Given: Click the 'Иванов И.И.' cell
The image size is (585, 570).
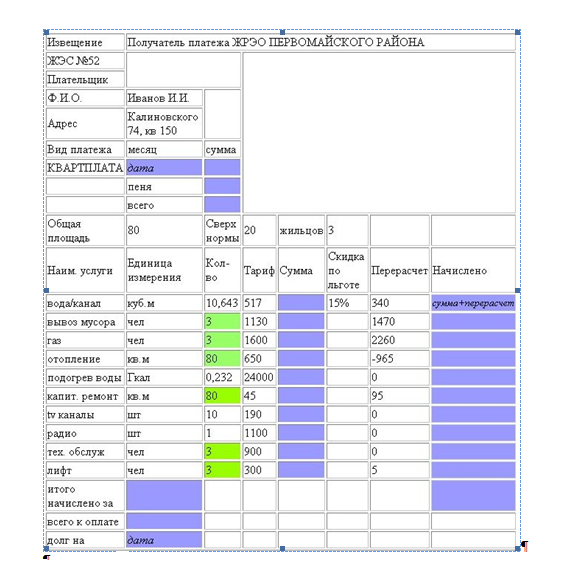Looking at the screenshot, I should (x=164, y=98).
